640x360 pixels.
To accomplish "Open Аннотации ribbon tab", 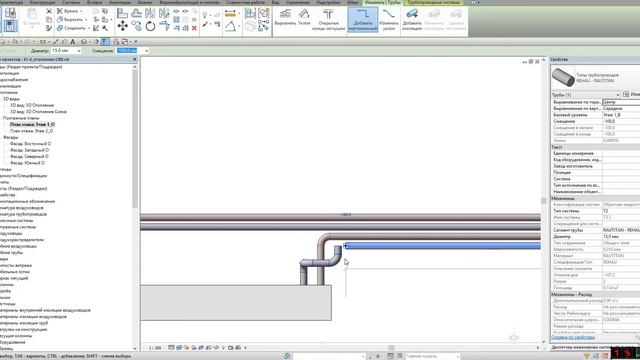I will click(x=120, y=2).
